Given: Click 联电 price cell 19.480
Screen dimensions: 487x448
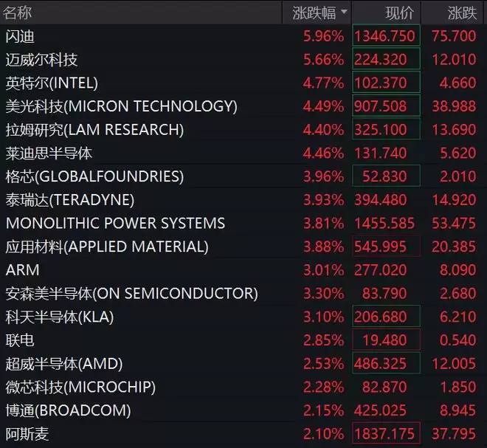Looking at the screenshot, I should coord(387,340).
